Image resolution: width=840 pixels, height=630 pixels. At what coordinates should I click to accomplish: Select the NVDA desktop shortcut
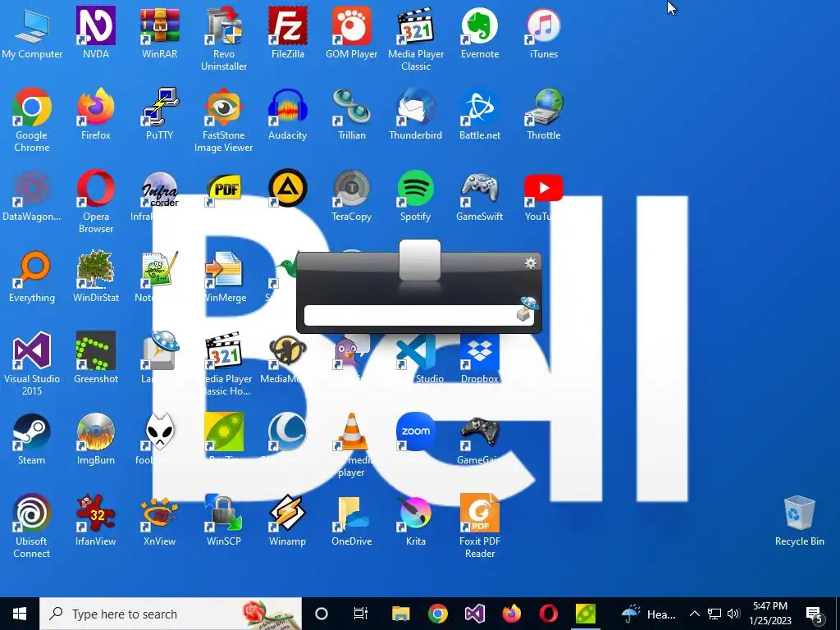click(96, 33)
